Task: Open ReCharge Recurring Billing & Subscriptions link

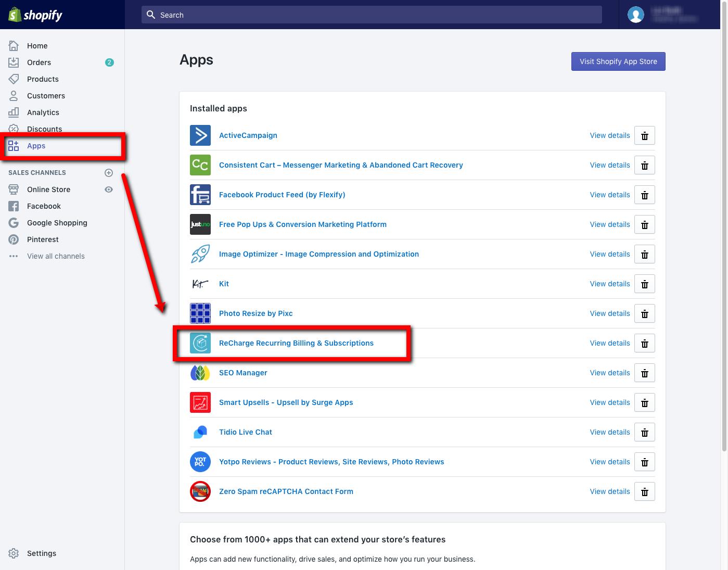Action: coord(296,343)
